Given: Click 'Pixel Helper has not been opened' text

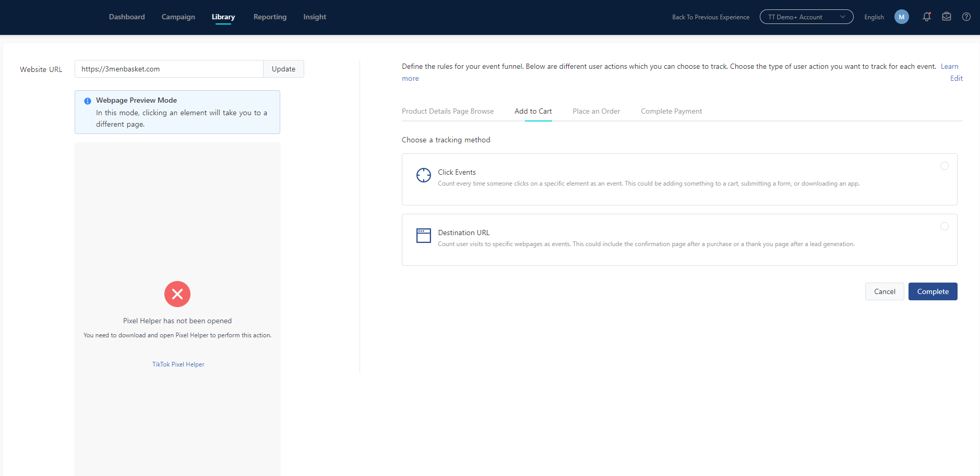Looking at the screenshot, I should 177,321.
